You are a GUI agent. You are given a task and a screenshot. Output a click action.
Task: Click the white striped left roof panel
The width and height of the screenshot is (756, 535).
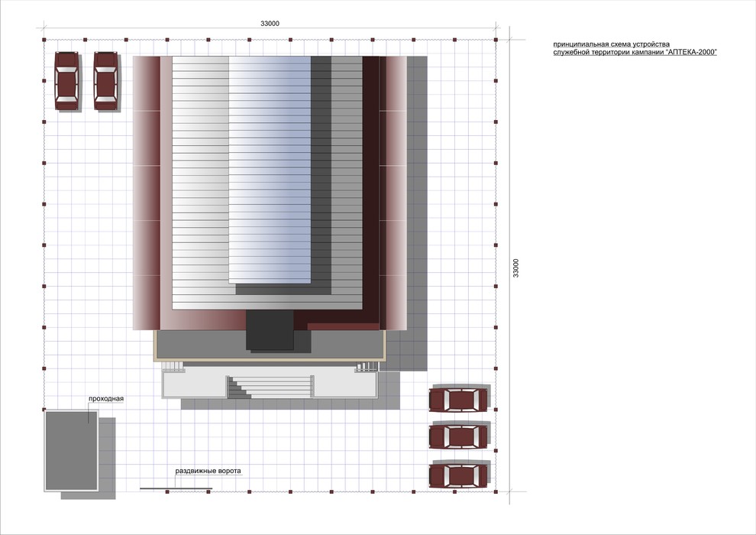click(201, 183)
